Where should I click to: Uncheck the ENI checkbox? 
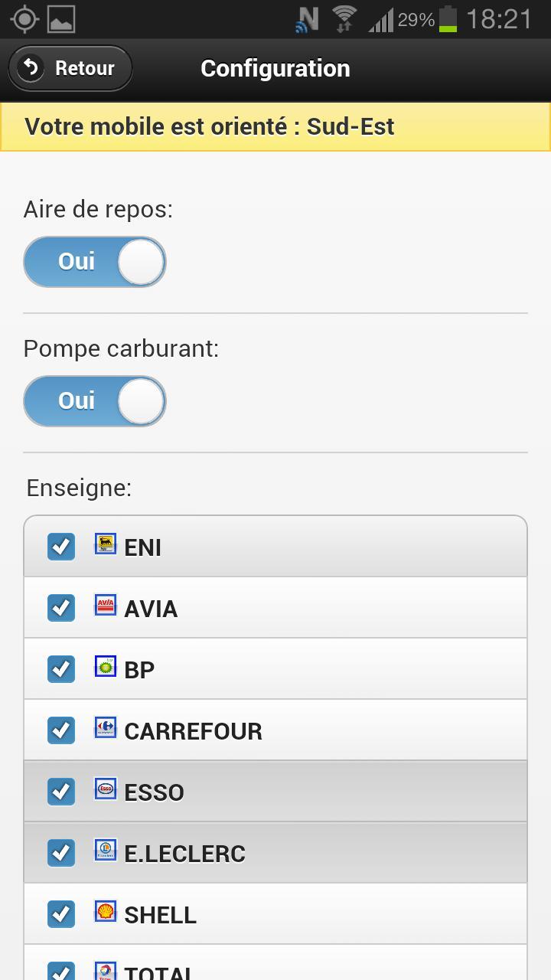click(x=61, y=547)
